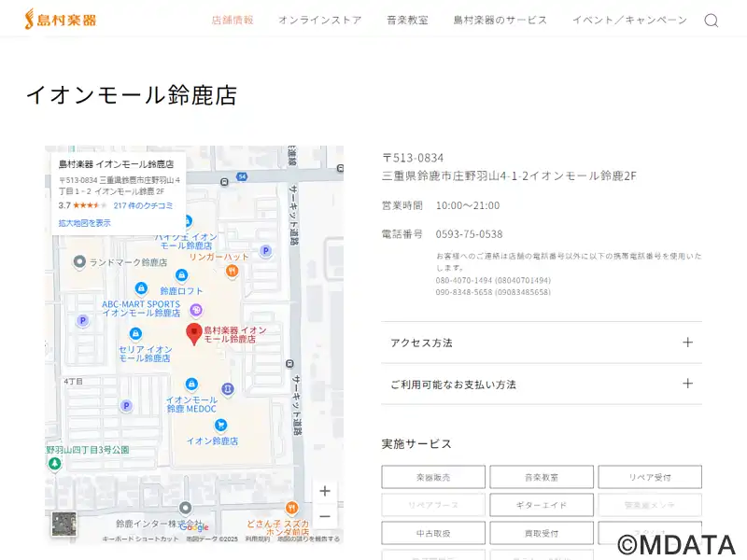Open the search magnifier icon

point(711,20)
